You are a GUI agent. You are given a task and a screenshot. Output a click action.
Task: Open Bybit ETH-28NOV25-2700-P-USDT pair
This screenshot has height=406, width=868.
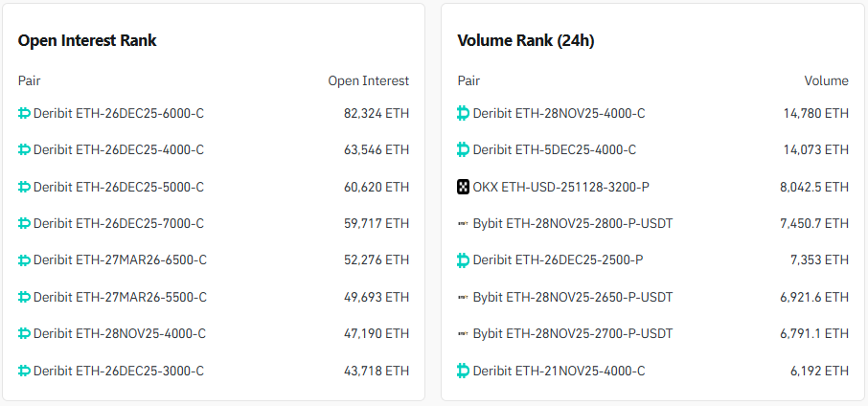coord(573,333)
